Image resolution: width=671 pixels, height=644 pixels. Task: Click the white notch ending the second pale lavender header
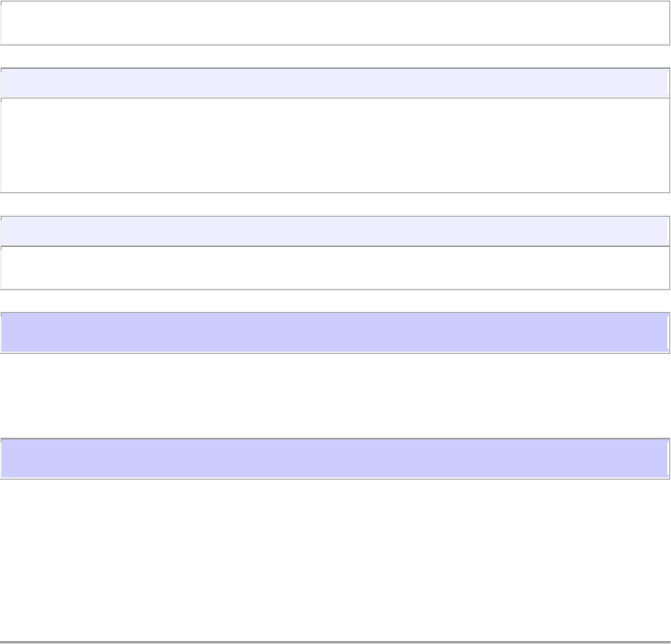click(668, 231)
